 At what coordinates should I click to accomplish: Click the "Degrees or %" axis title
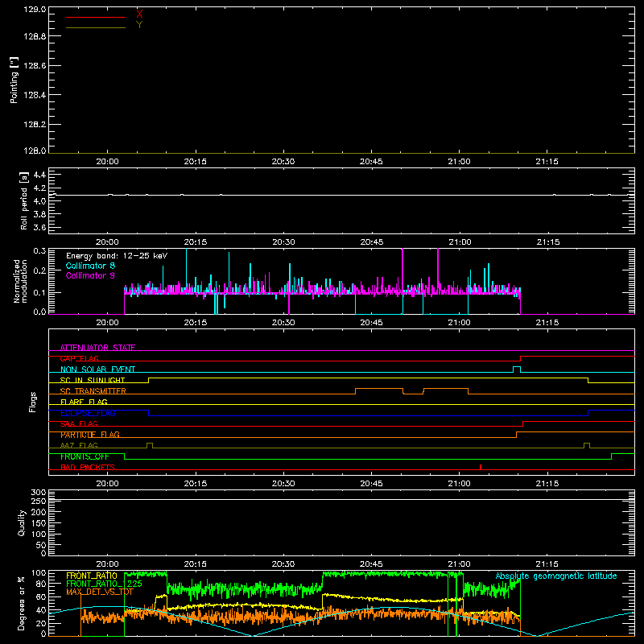pos(22,603)
